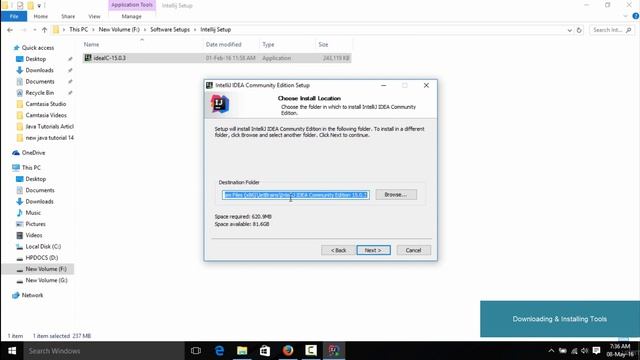Viewport: 640px width, 360px height.
Task: Open New Volume (G:) drive
Action: pyautogui.click(x=46, y=280)
